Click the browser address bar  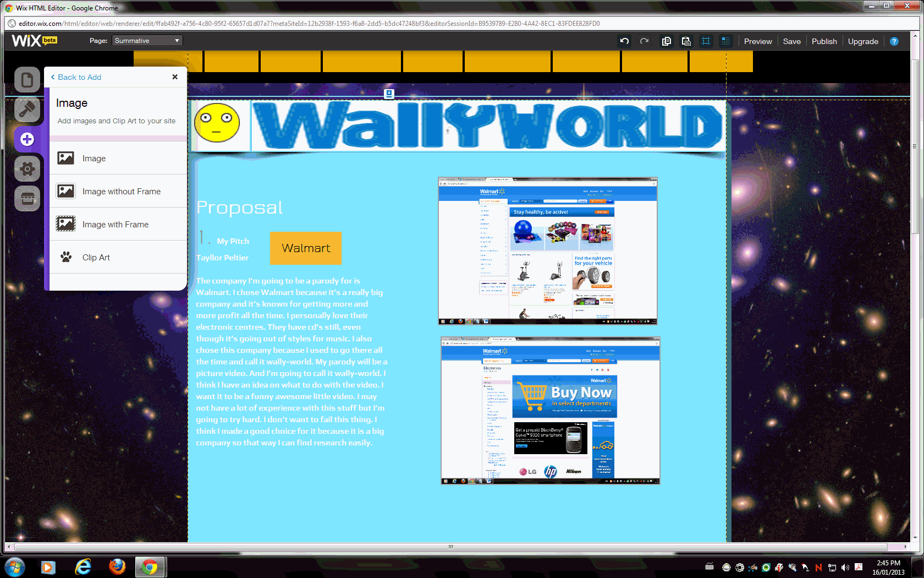click(462, 24)
